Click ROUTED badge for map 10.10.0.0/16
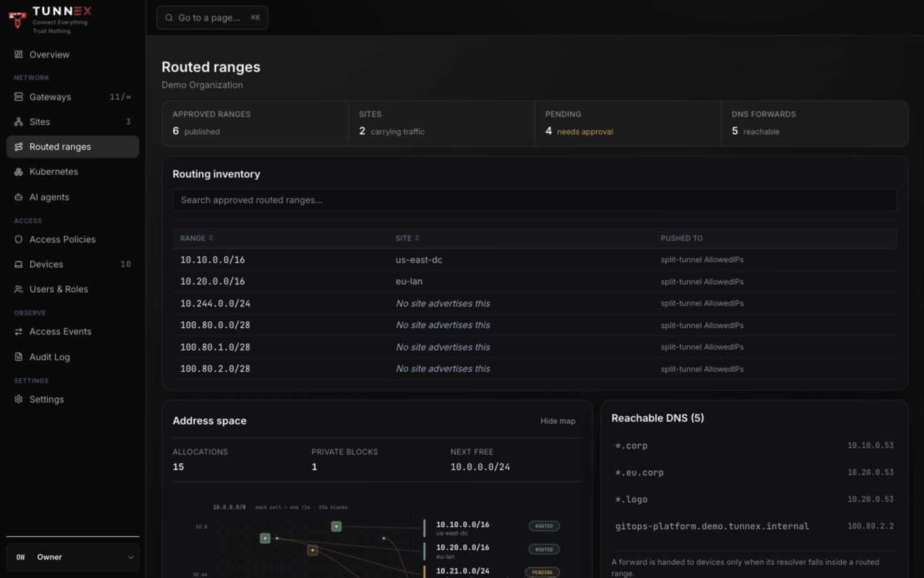 (x=544, y=526)
